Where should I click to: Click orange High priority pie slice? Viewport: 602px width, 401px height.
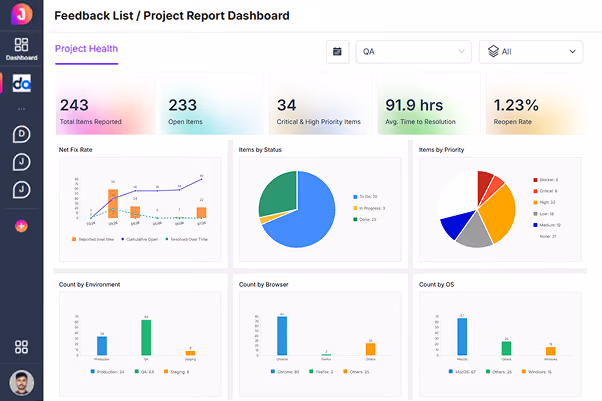(x=500, y=215)
